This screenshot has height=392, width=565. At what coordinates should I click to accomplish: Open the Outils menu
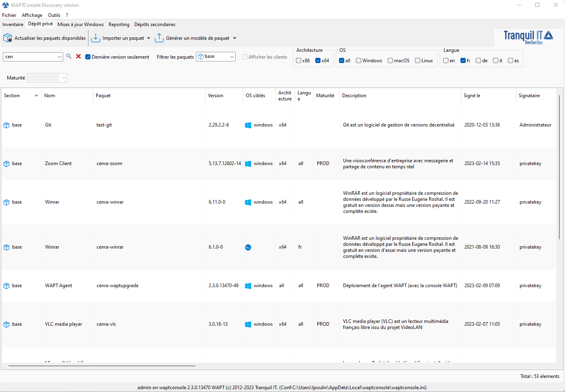54,15
